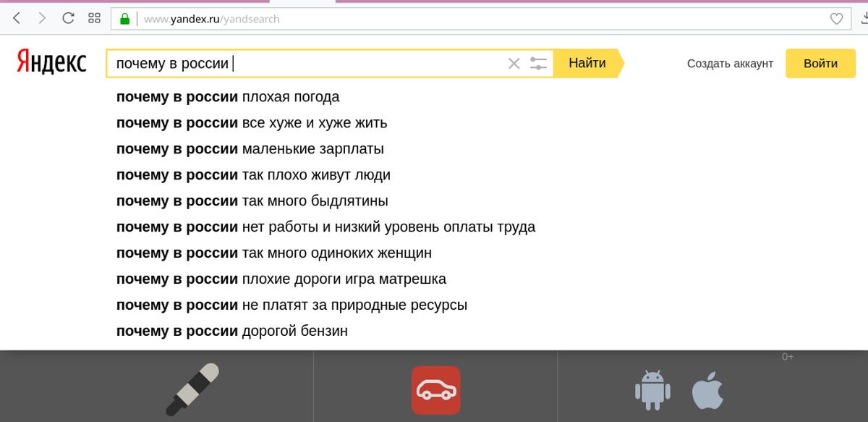Open the speed dial grid icon

94,19
